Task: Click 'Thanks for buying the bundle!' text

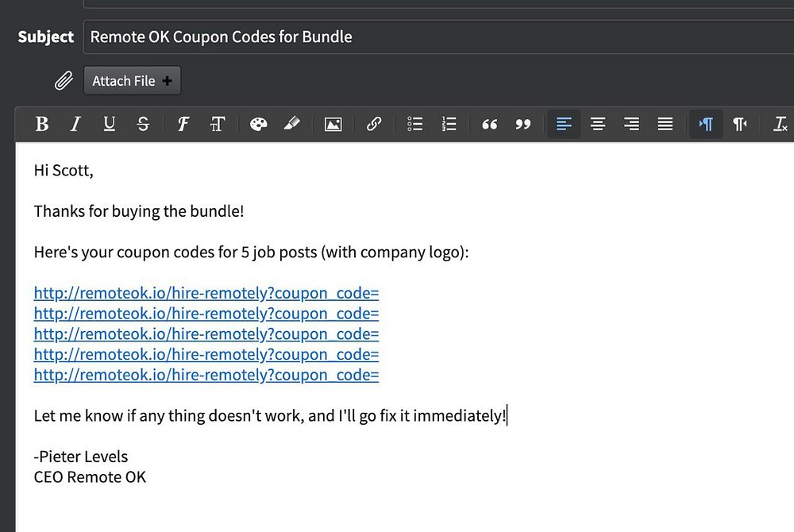Action: [139, 211]
